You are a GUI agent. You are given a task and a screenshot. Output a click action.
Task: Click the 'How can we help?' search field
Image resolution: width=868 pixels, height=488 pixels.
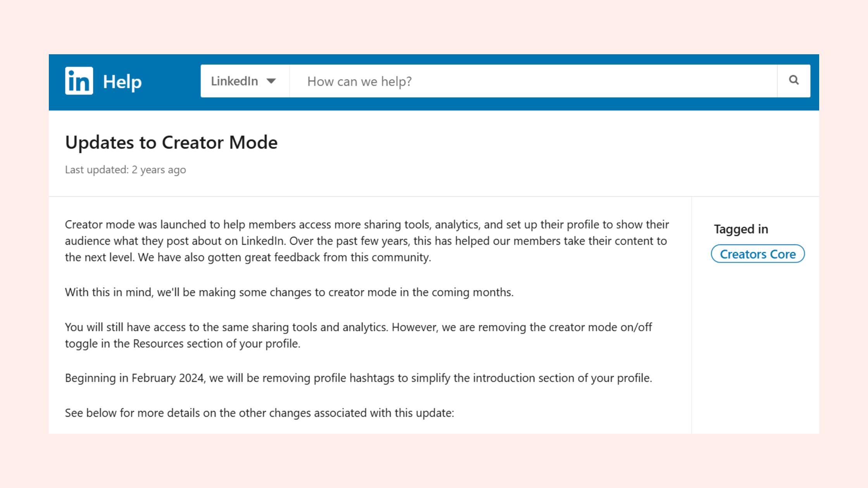[533, 81]
